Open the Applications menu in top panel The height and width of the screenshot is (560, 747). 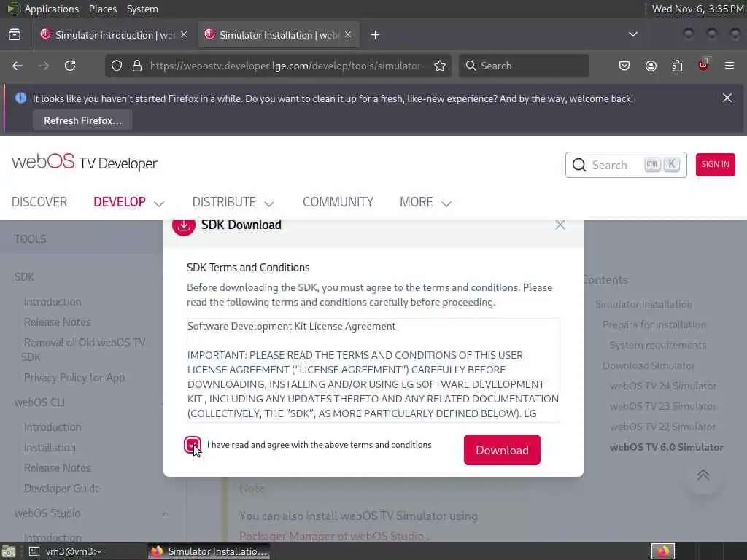pos(52,9)
